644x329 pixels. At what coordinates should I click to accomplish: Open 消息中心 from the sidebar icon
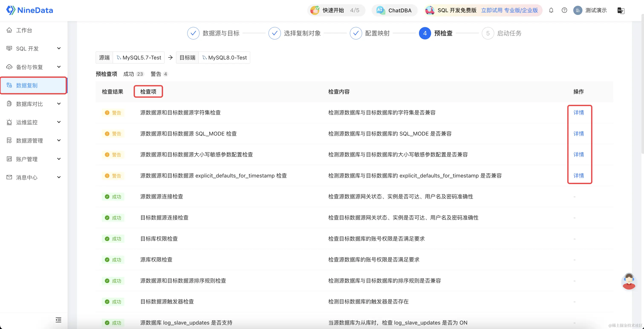pyautogui.click(x=9, y=177)
